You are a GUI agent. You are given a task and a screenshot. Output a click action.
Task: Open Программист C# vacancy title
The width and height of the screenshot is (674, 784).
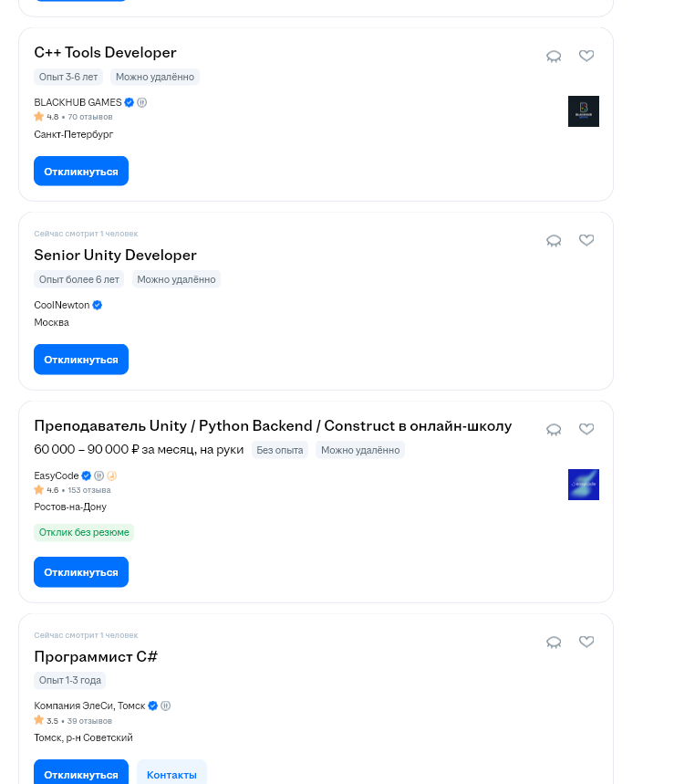(x=96, y=656)
